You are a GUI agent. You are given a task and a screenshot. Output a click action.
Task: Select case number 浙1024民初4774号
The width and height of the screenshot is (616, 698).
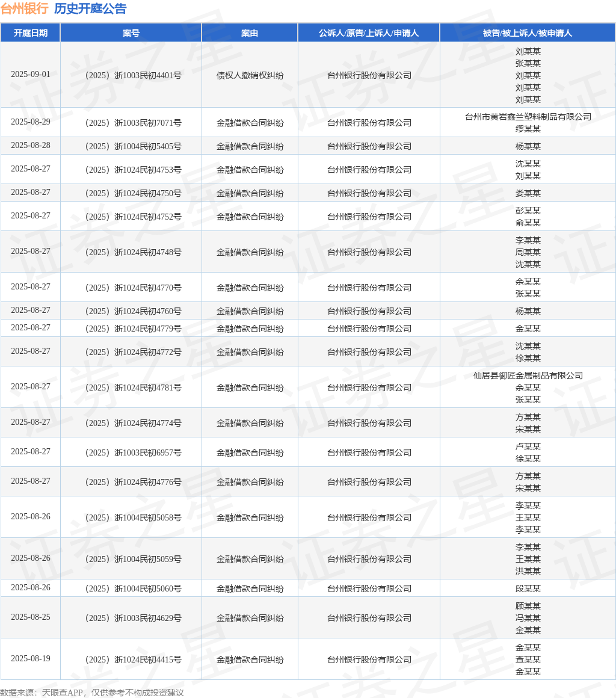coord(133,424)
